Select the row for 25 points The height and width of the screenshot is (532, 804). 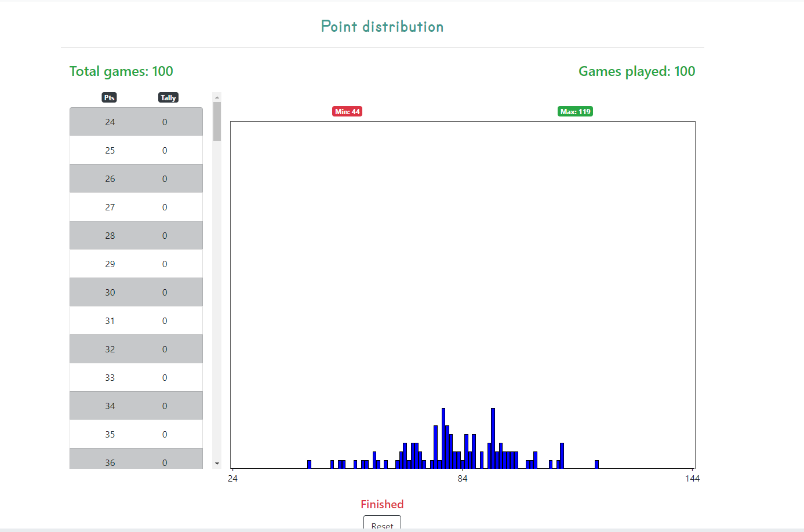tap(136, 150)
